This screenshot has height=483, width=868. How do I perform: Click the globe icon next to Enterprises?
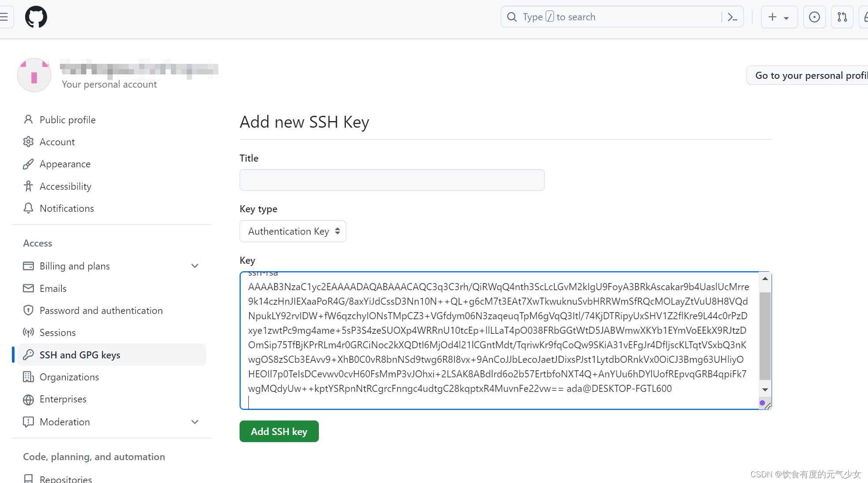(x=28, y=399)
